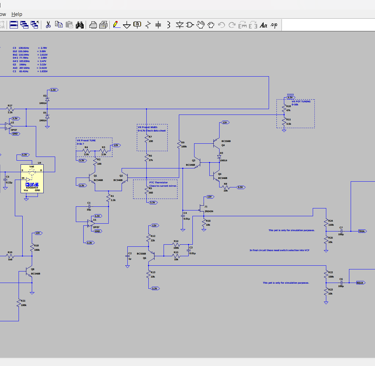Click the lower 'only for simulation purposes' note
This screenshot has width=375, height=366.
pos(286,283)
